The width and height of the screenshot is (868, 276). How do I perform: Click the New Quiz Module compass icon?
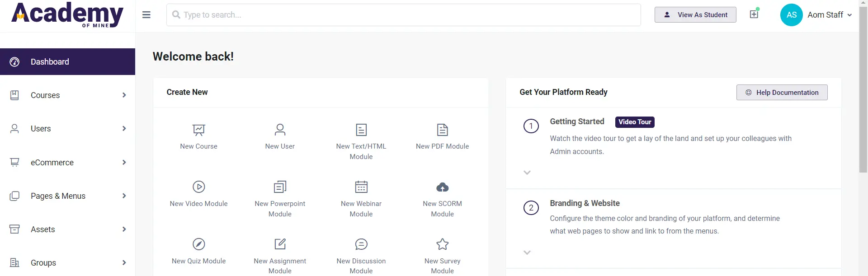coord(198,244)
